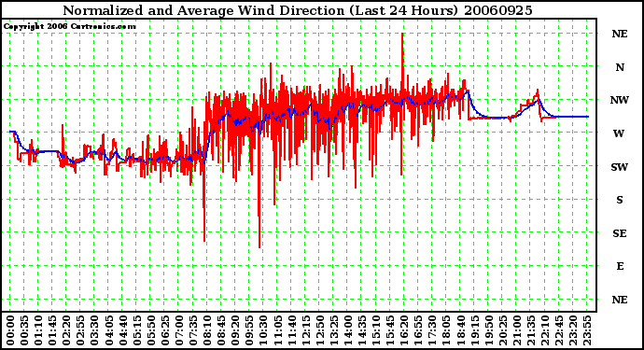644x350 pixels.
Task: Select the 19:15 time label
Action: pos(474,330)
